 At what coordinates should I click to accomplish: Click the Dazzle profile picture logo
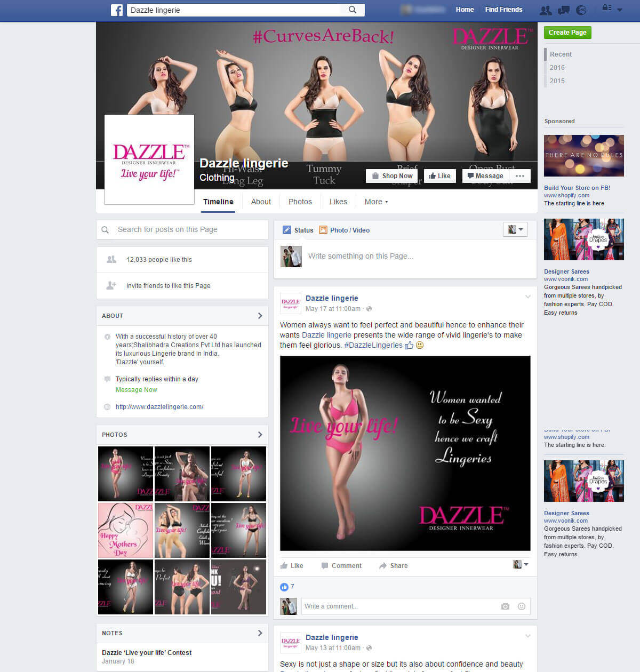point(149,159)
